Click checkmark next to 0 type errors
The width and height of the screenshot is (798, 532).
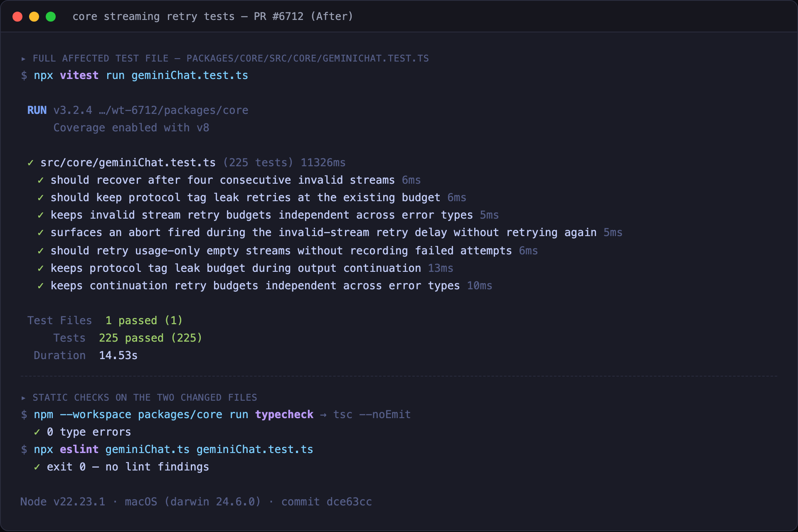pos(37,432)
